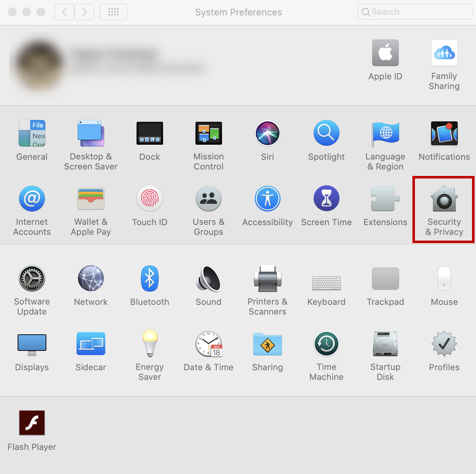Minimize the System Preferences window
476x474 pixels.
point(27,12)
